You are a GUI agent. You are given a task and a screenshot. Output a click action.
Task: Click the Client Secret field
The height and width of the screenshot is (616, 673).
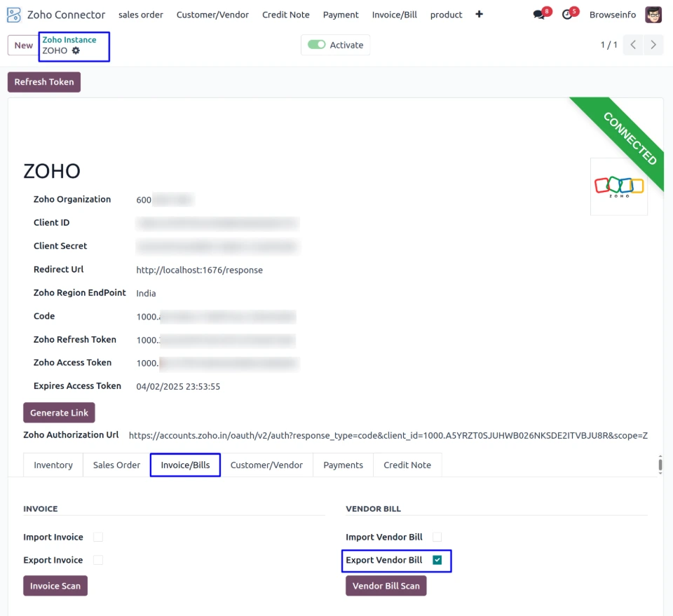click(217, 246)
